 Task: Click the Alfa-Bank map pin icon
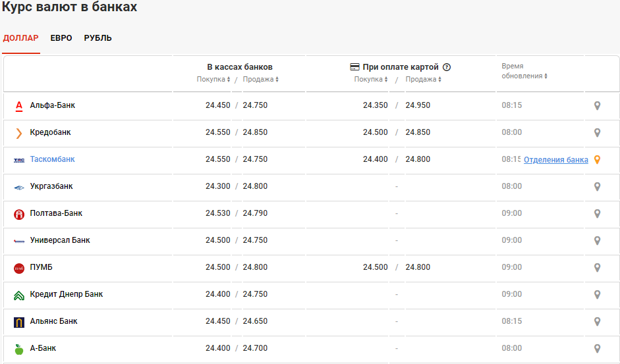598,105
